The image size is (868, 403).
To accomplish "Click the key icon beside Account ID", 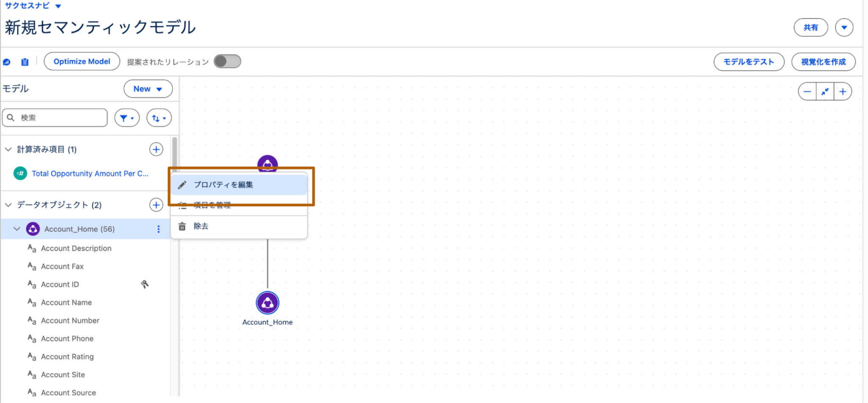I will (x=145, y=284).
